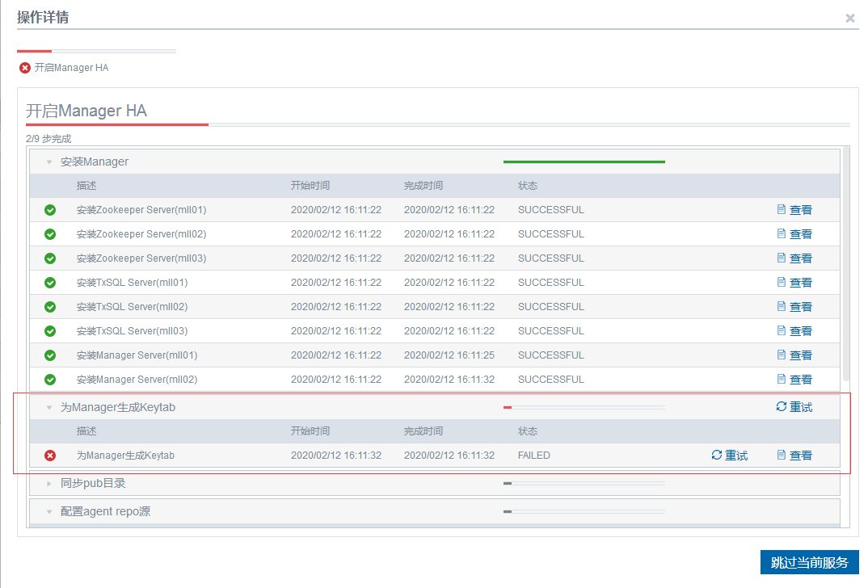
Task: Collapse the 为Manager生成Keytab section
Action: (49, 408)
